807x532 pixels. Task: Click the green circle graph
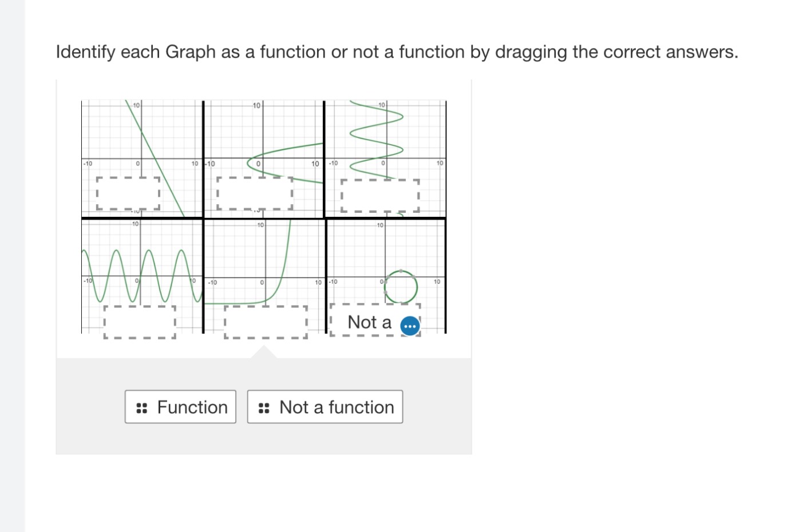[x=401, y=287]
